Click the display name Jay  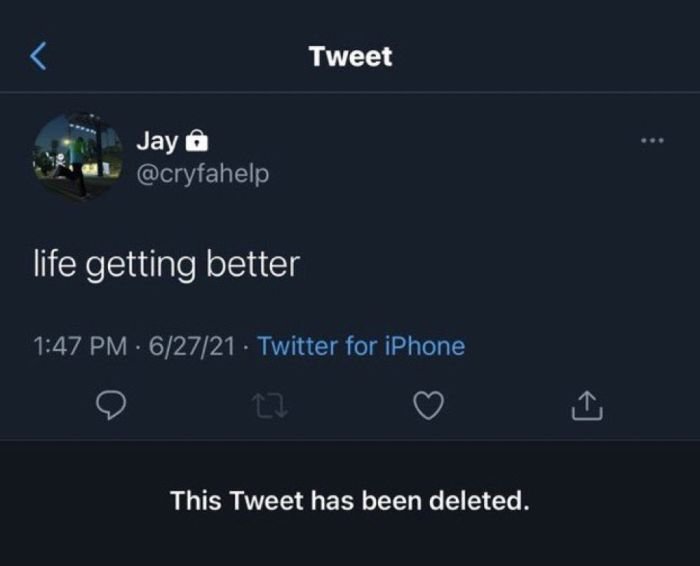(x=157, y=142)
